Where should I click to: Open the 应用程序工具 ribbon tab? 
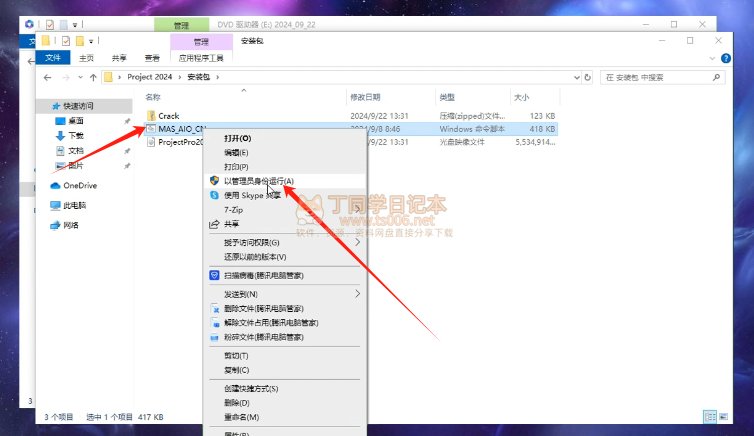click(201, 58)
